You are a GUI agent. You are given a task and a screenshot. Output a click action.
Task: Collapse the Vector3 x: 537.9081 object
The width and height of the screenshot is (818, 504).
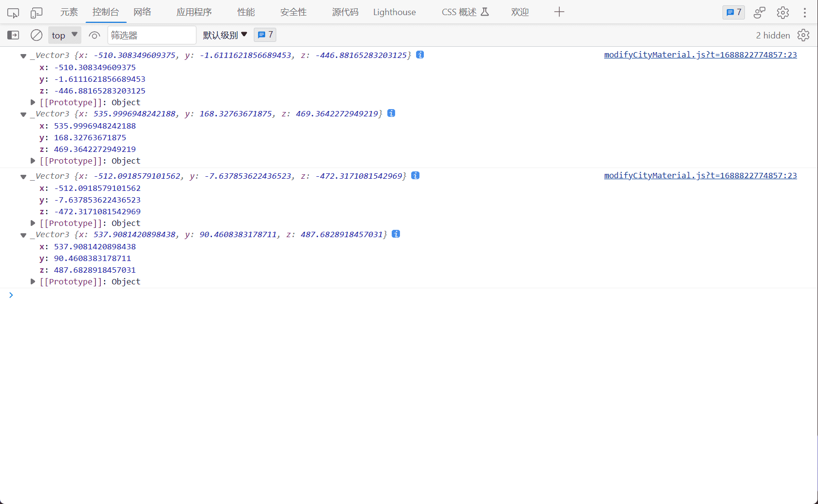(x=23, y=235)
